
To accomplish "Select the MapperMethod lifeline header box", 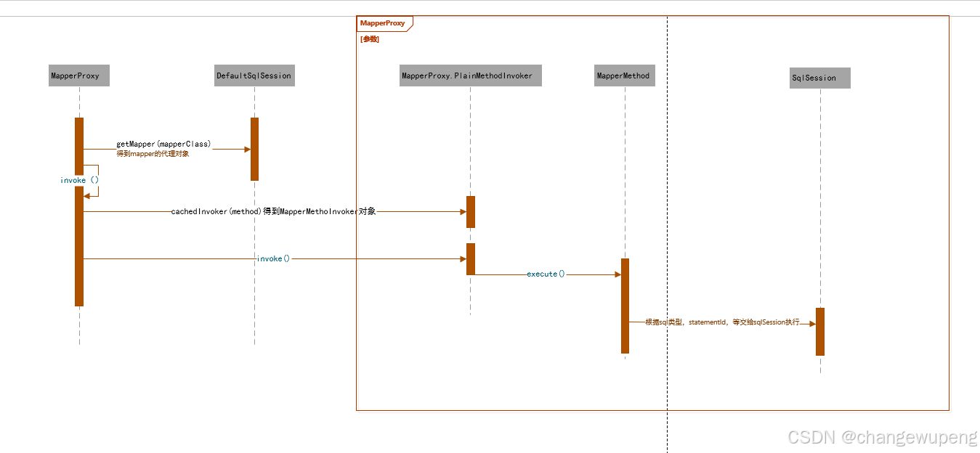I will (625, 75).
